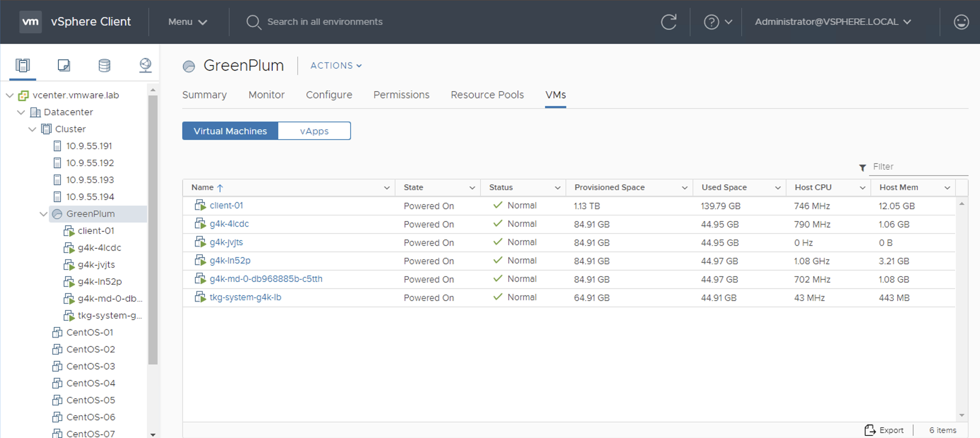Click the smiley feedback icon
Screen dimensions: 980x438
pos(961,22)
